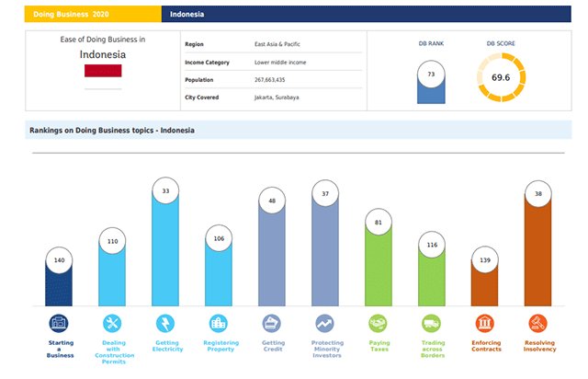Image resolution: width=588 pixels, height=379 pixels.
Task: Click the Starting a Business bar ranked 140
Action: [x=59, y=277]
